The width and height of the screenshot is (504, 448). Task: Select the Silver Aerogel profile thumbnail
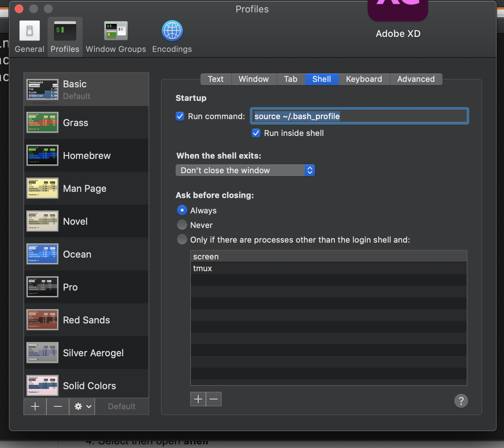click(42, 353)
